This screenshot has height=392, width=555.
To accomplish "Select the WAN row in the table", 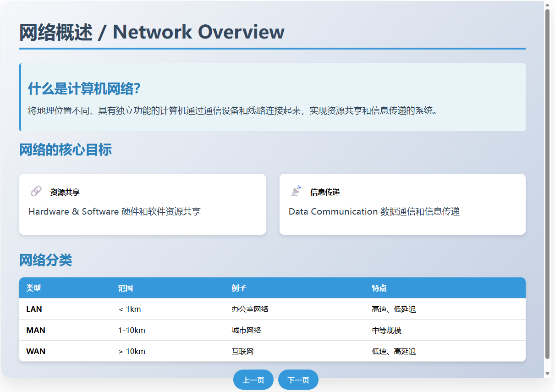I will pyautogui.click(x=272, y=351).
